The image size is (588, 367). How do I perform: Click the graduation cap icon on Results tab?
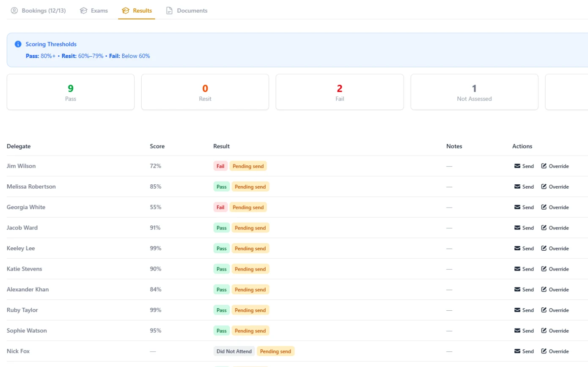(126, 11)
